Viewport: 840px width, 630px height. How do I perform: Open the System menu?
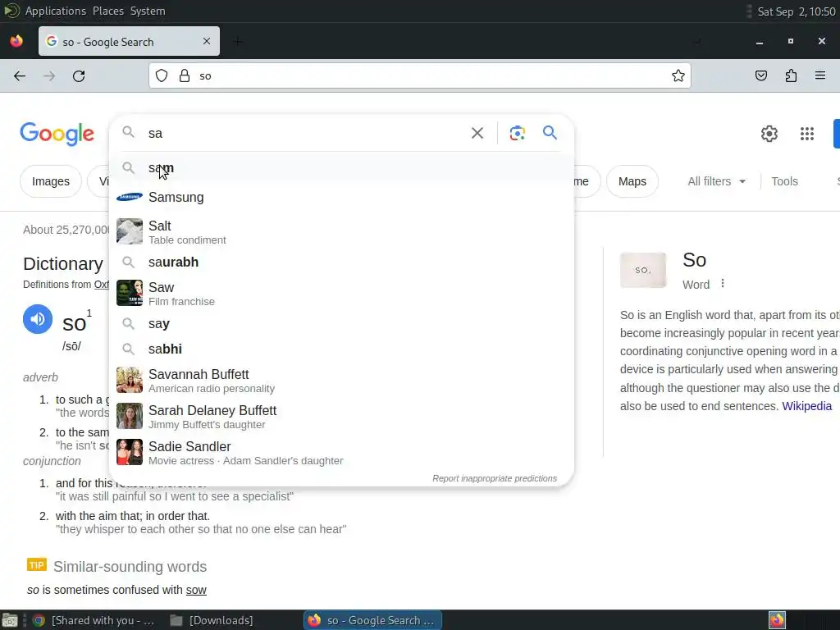148,11
